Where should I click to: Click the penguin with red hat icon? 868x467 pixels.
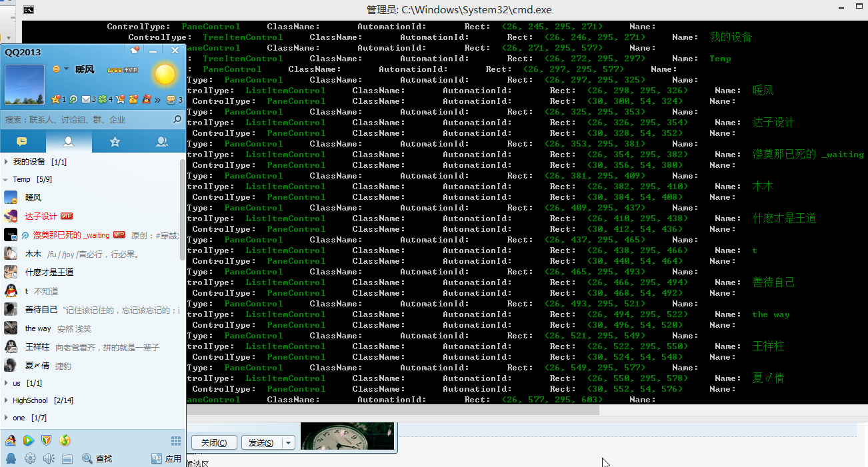coord(146,100)
